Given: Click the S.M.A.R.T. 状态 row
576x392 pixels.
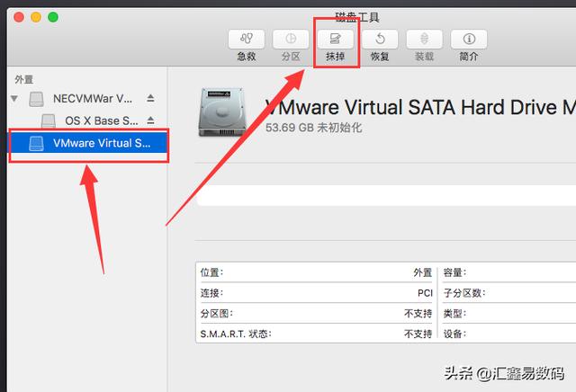Looking at the screenshot, I should point(316,334).
